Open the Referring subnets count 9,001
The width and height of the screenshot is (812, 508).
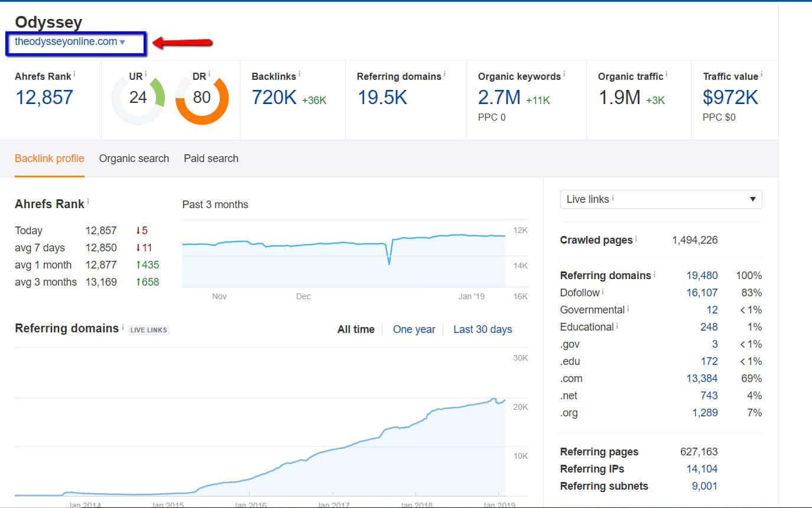pos(704,486)
